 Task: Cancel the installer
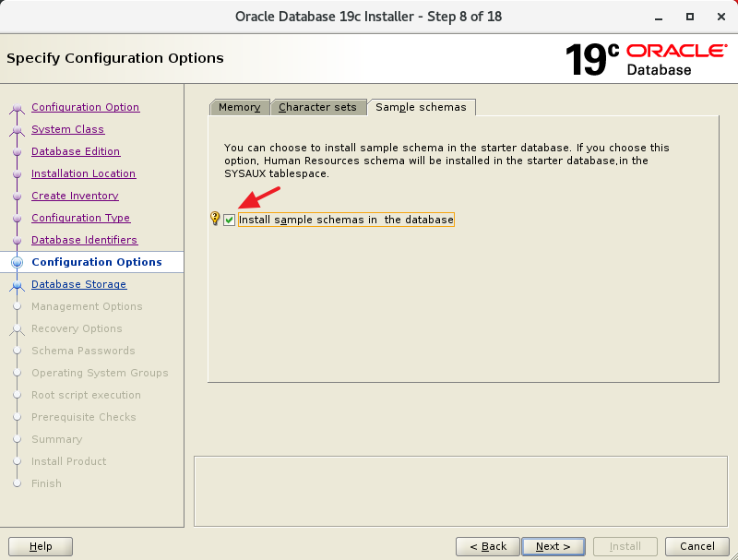click(697, 546)
